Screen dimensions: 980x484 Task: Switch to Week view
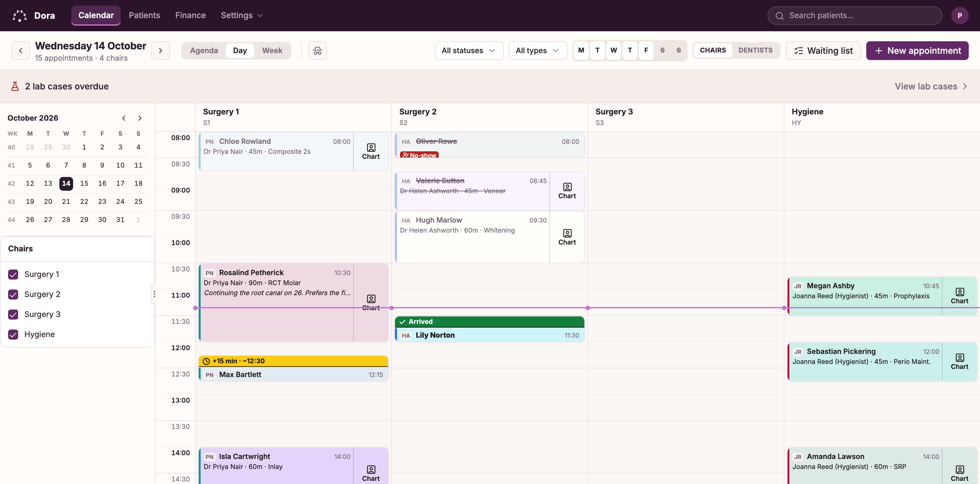pyautogui.click(x=272, y=51)
